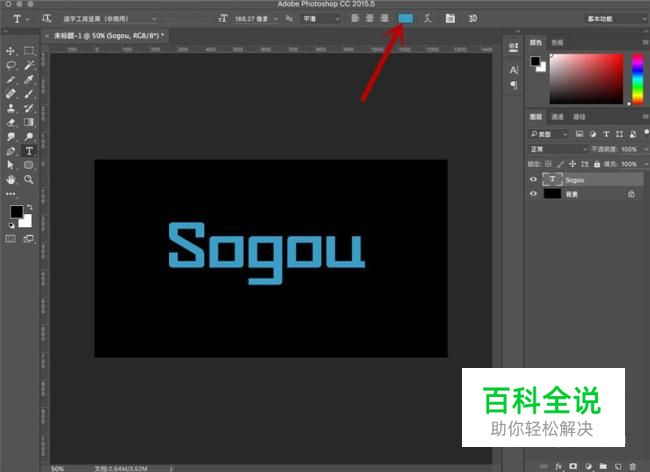Select the Eyedropper tool
Viewport: 650px width, 472px height.
(x=29, y=79)
